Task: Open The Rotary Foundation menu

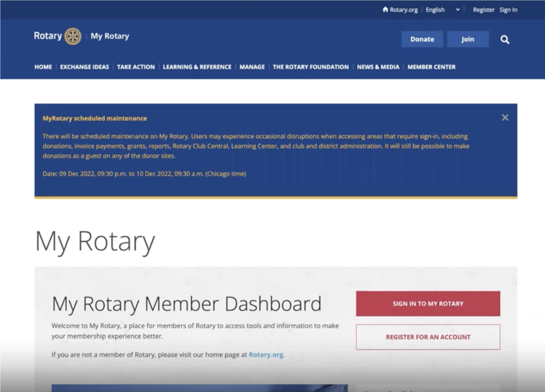Action: click(x=311, y=67)
